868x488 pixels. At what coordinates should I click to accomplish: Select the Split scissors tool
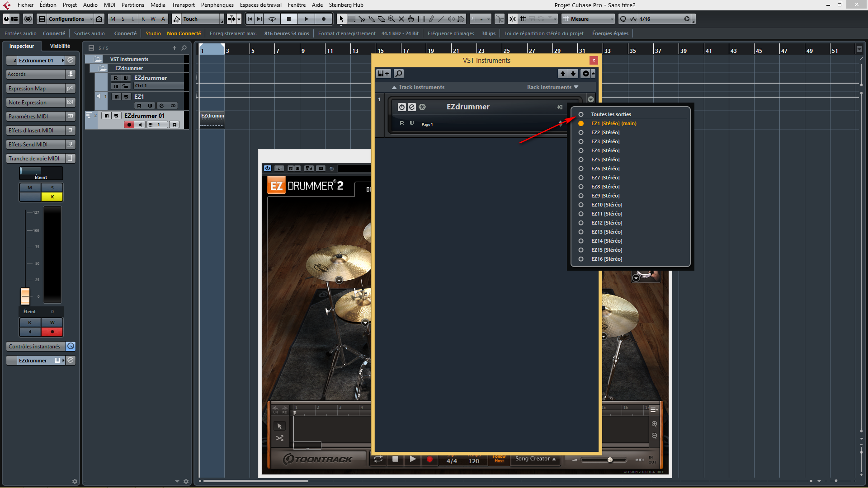coord(362,19)
